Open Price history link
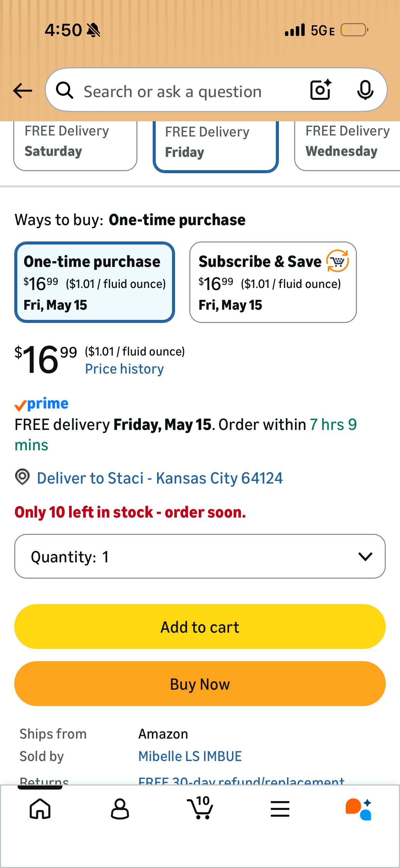Viewport: 400px width, 868px height. (125, 369)
